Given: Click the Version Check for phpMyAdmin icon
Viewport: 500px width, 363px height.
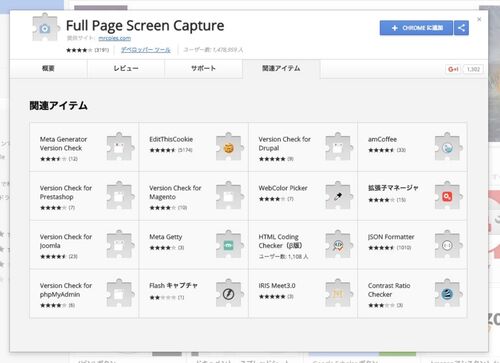Looking at the screenshot, I should point(120,293).
